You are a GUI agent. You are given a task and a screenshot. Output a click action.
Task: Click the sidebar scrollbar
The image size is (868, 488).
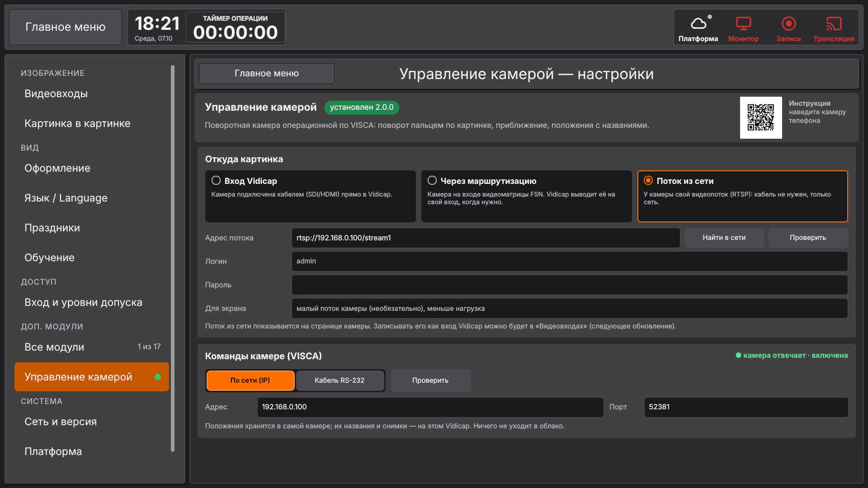click(173, 258)
